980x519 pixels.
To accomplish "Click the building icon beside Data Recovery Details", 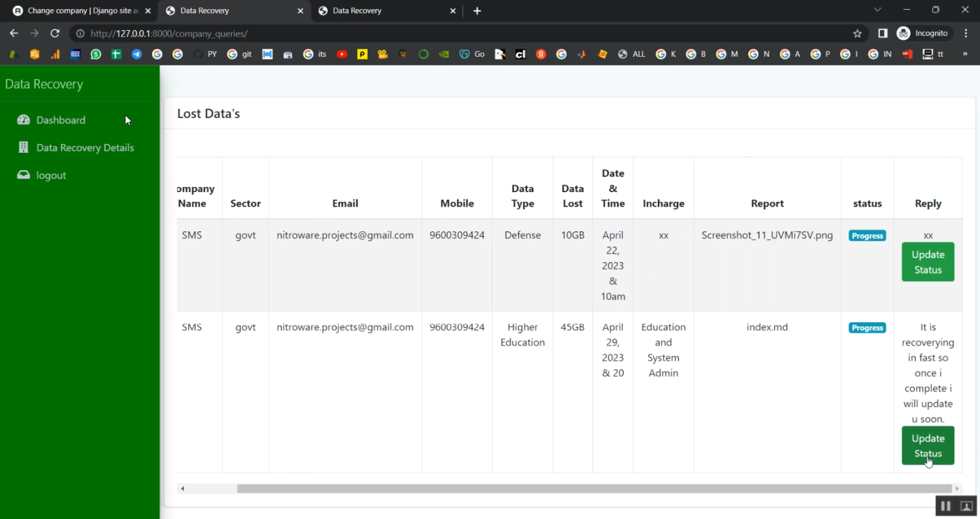I will 24,148.
